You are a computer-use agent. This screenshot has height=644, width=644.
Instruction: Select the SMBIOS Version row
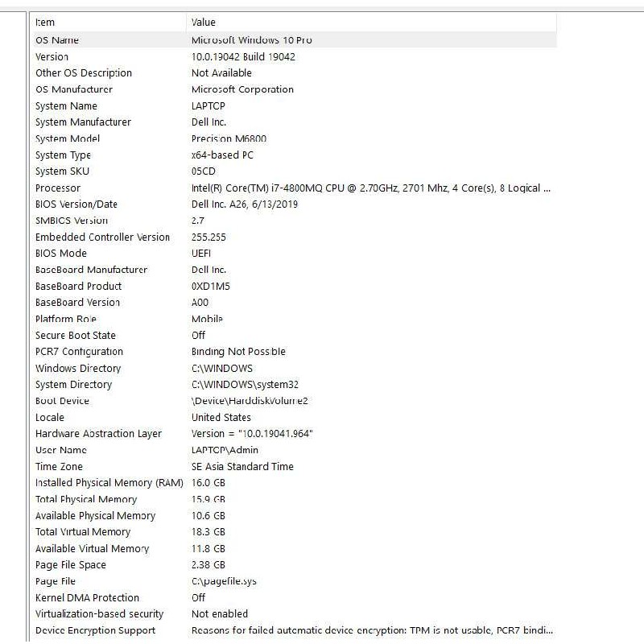click(295, 221)
